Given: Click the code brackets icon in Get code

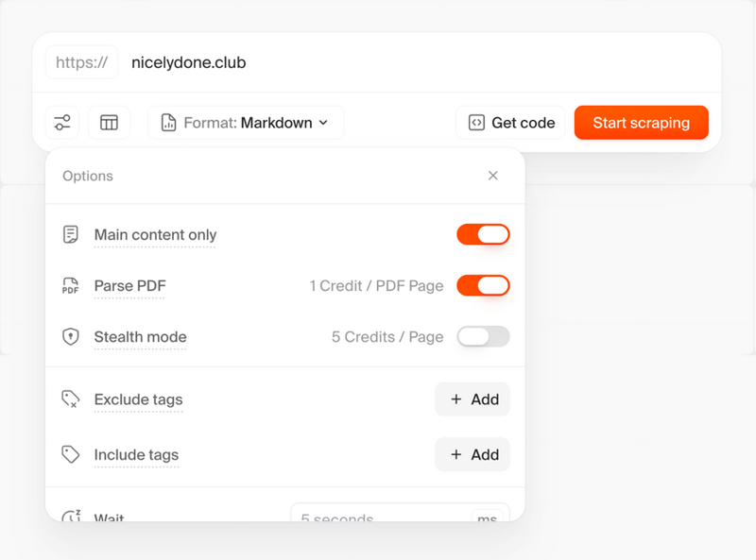Looking at the screenshot, I should point(476,122).
